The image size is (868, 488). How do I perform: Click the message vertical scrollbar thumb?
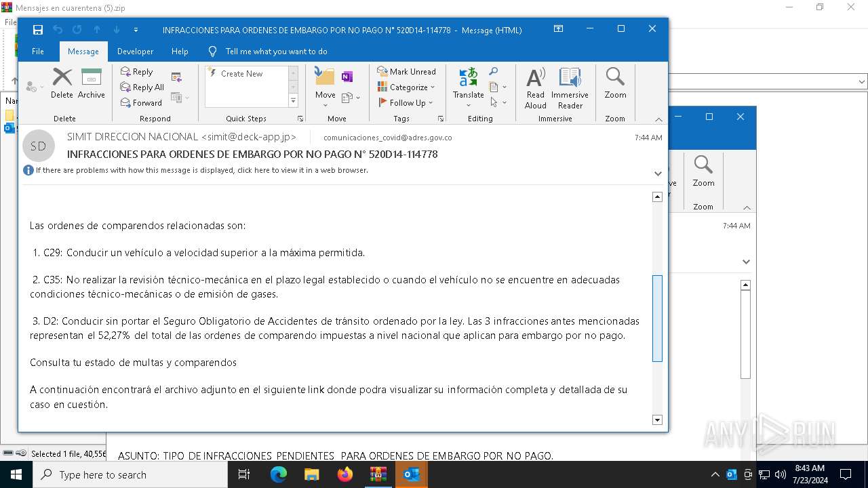[x=657, y=319]
